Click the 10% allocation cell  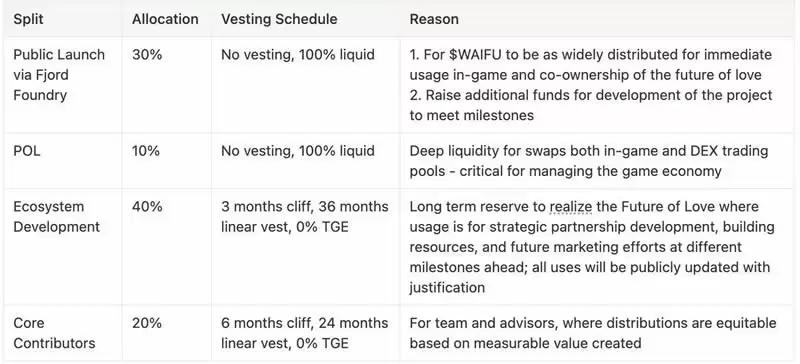[x=146, y=151]
